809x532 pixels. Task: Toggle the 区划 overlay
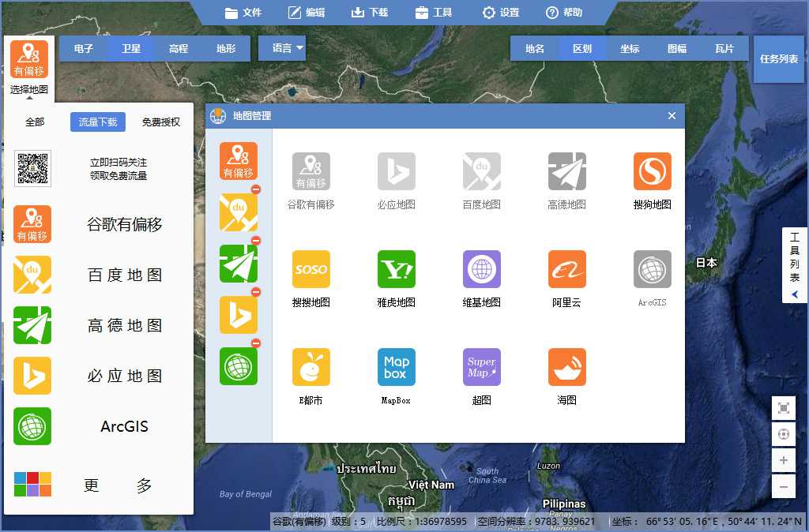pos(582,48)
